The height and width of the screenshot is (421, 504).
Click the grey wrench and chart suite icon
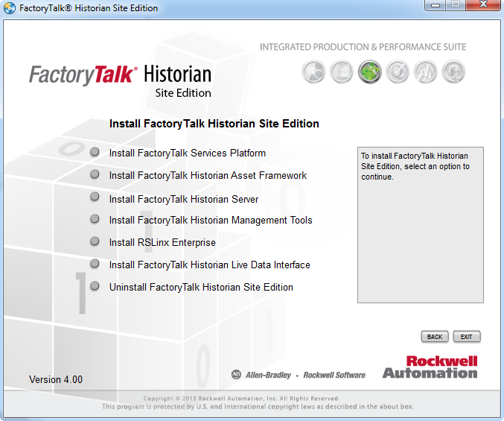click(426, 72)
